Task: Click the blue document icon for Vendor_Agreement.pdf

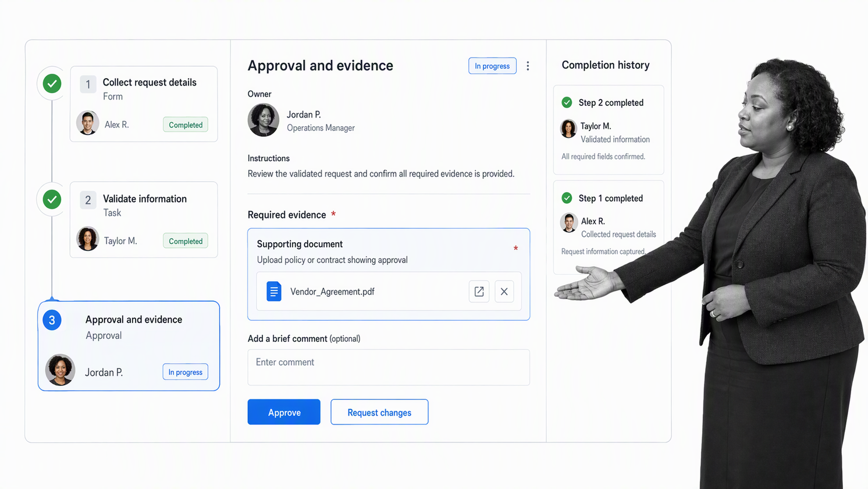Action: tap(274, 291)
